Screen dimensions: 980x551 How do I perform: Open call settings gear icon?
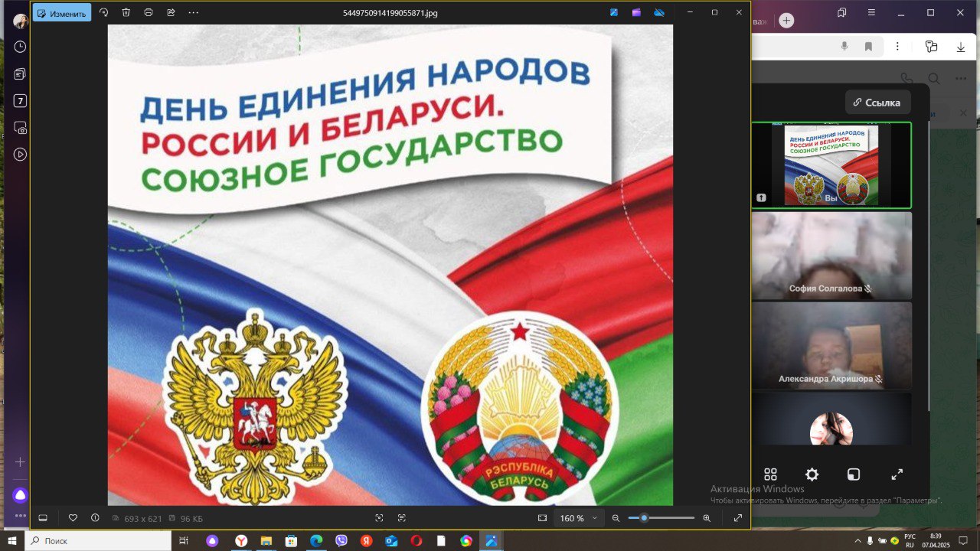[x=812, y=474]
